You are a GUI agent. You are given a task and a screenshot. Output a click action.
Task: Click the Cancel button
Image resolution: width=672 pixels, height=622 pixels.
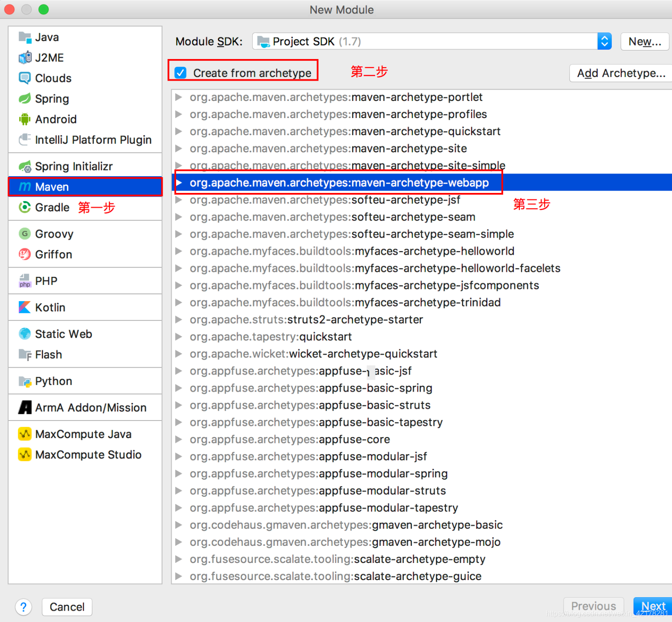pos(67,607)
